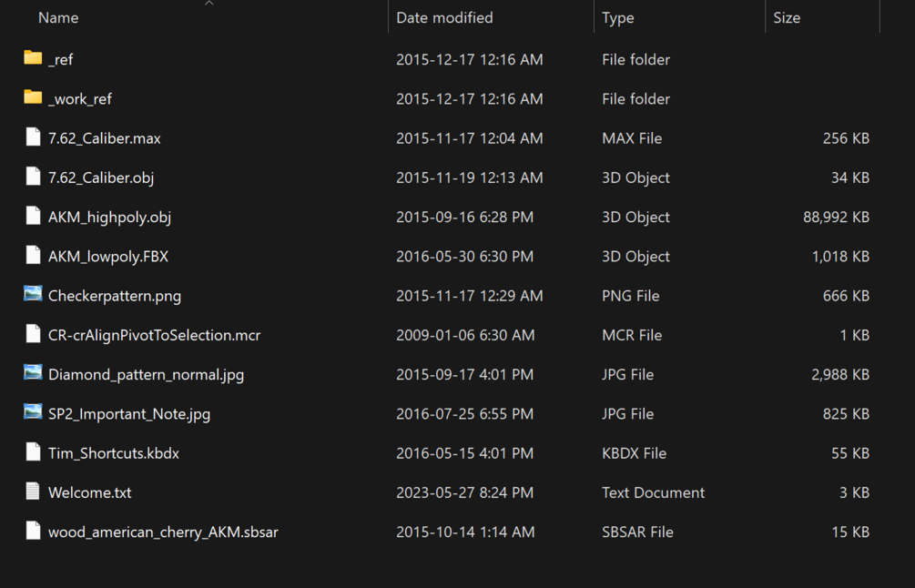Toggle sort direction arrow above Name
915x588 pixels.
209,4
